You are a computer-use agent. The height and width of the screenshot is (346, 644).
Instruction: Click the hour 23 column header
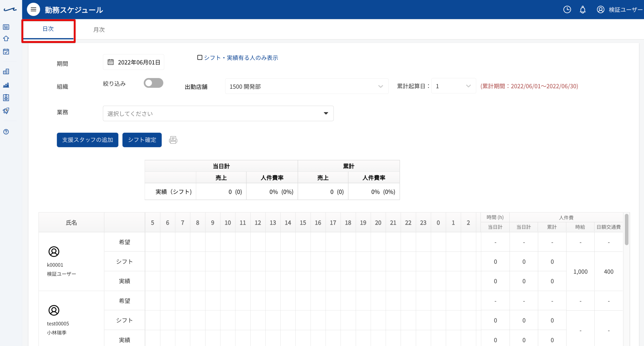pyautogui.click(x=423, y=223)
